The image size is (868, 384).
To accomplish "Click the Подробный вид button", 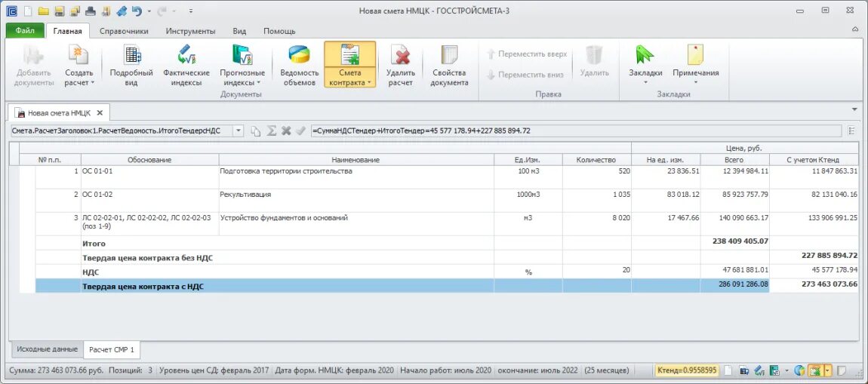I will pyautogui.click(x=131, y=66).
